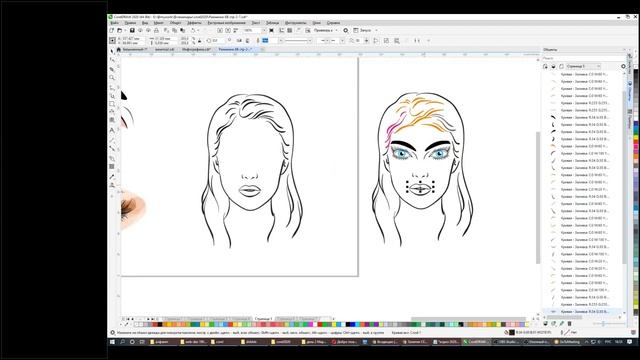Open the page selector dropdown in Objects docker
The width and height of the screenshot is (640, 360).
tap(583, 66)
